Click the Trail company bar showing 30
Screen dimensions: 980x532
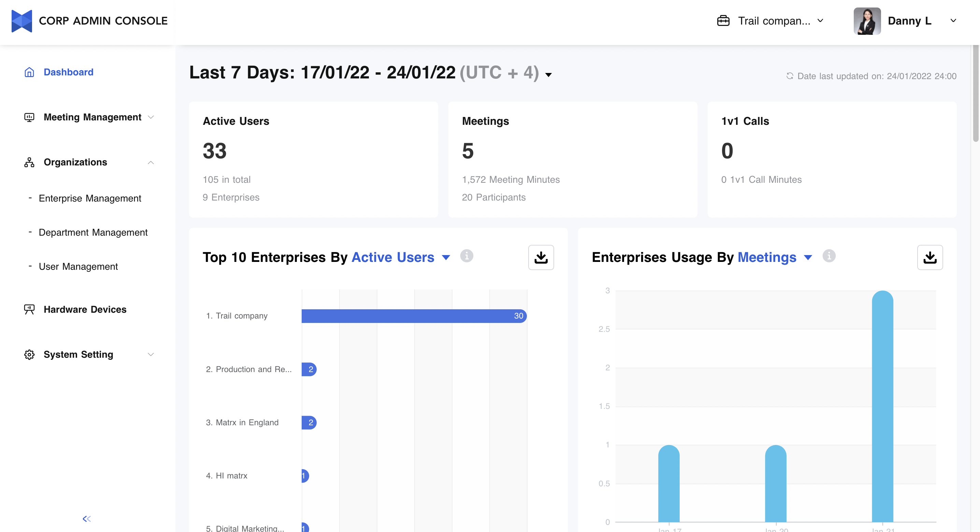pos(414,316)
